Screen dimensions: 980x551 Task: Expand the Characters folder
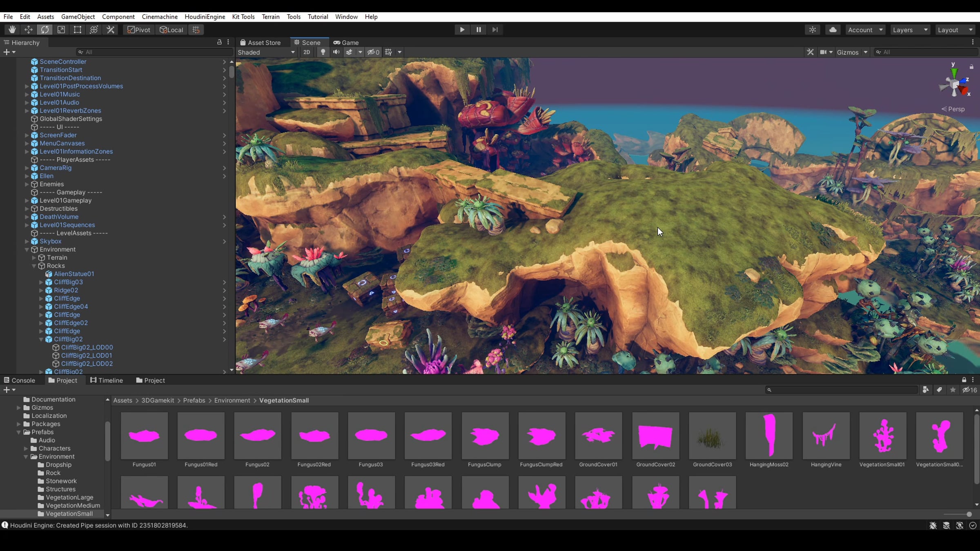[x=26, y=449]
